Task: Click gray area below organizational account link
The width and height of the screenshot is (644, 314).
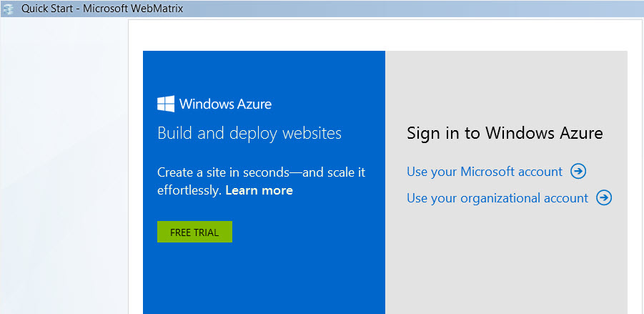Action: 506,257
